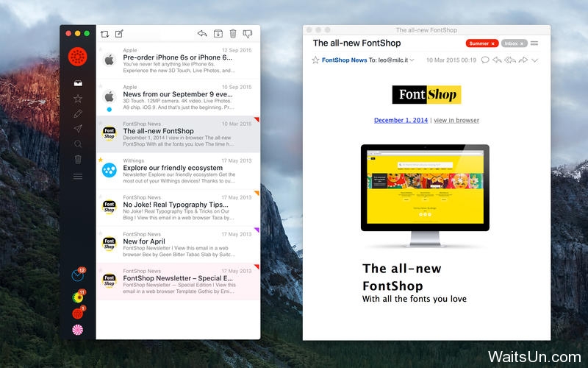Viewport: 588px width, 368px height.
Task: Click the iMac screenshot image in email
Action: pyautogui.click(x=425, y=195)
